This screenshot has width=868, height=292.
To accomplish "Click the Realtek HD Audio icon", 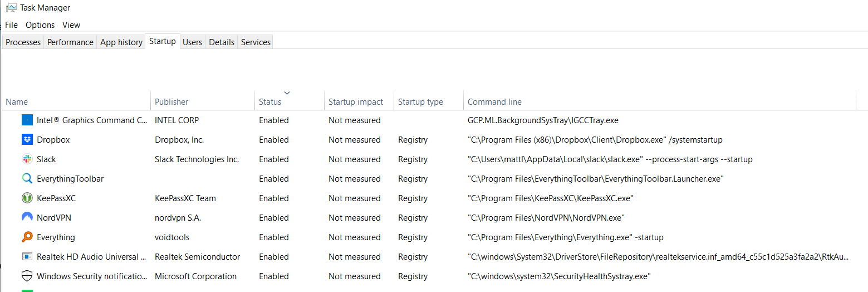I will [27, 256].
